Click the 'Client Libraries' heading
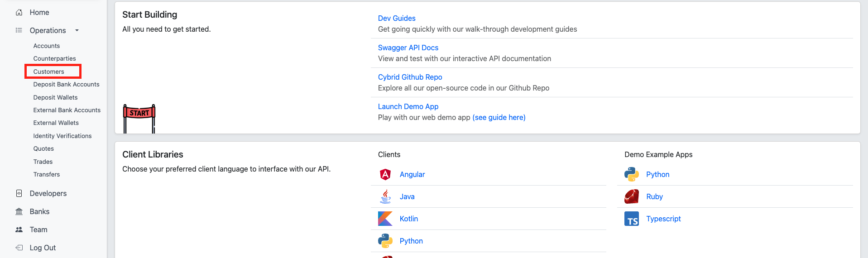Viewport: 868px width, 258px height. coord(153,154)
